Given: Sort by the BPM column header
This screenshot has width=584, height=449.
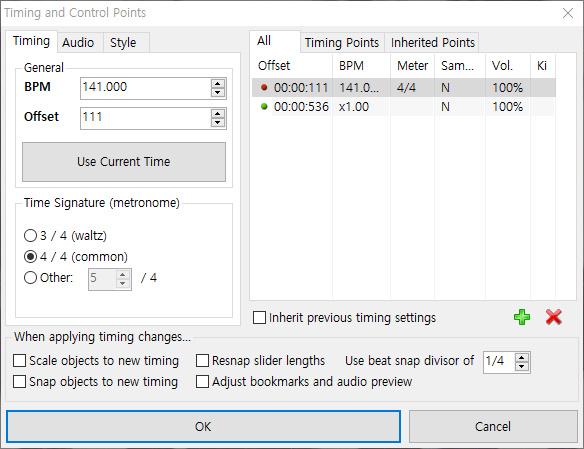Looking at the screenshot, I should (361, 66).
